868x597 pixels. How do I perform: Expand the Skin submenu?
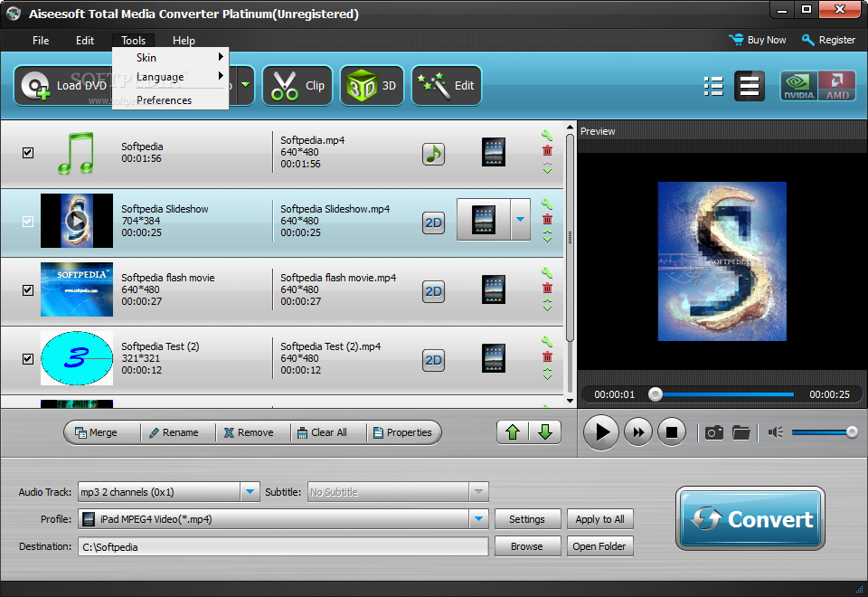point(171,58)
